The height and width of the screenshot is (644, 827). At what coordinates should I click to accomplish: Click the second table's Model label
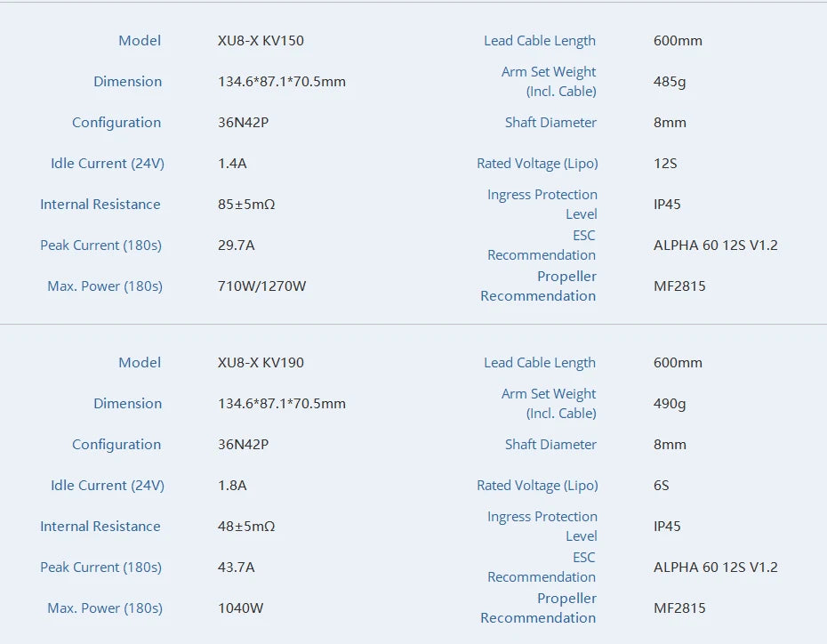click(x=140, y=363)
